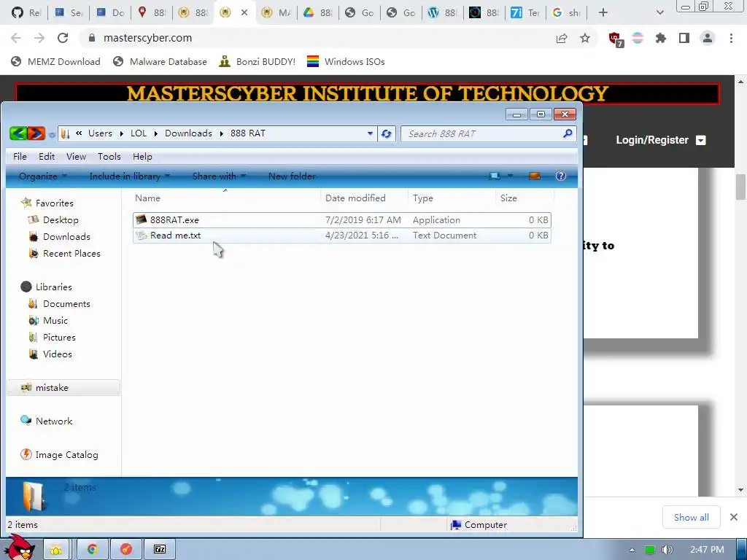Click Login/Register on the webpage
747x560 pixels.
click(659, 140)
